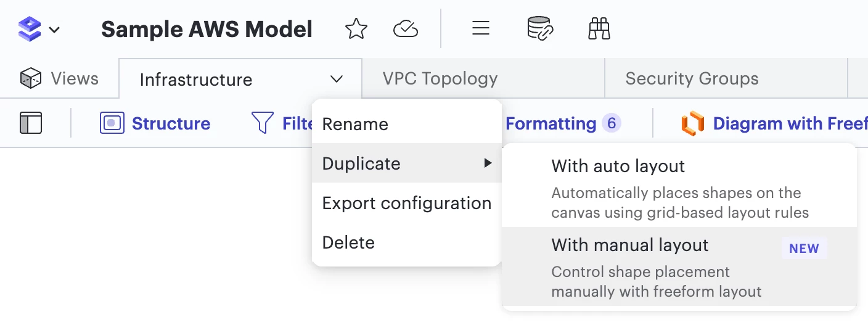Choose With manual layout option
Viewport: 868px width, 322px height.
pyautogui.click(x=679, y=266)
